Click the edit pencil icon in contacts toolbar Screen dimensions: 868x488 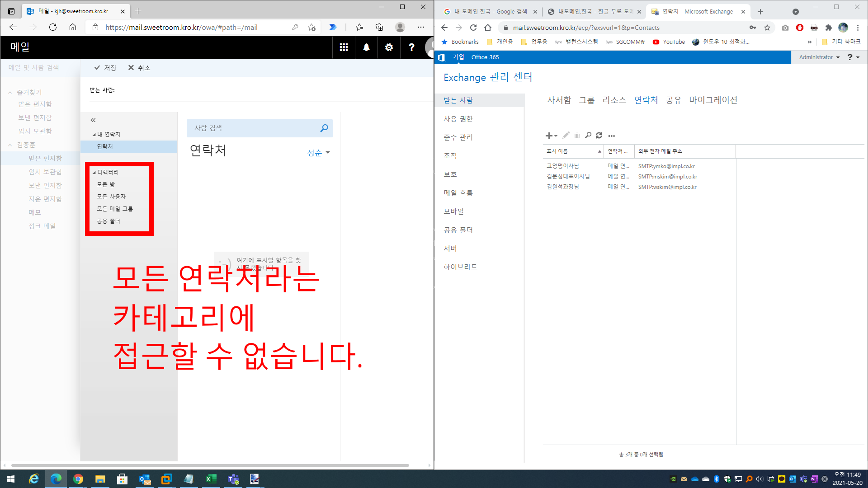pyautogui.click(x=566, y=135)
